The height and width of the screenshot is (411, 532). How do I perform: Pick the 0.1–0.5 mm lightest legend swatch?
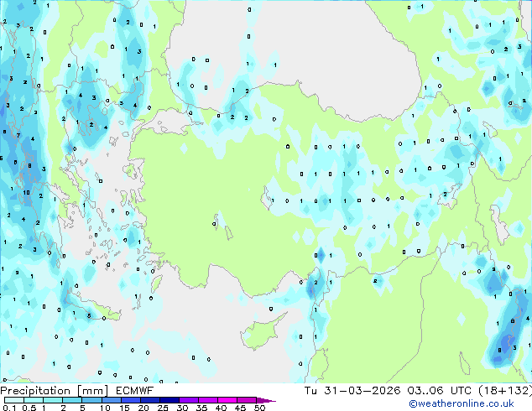click(14, 400)
